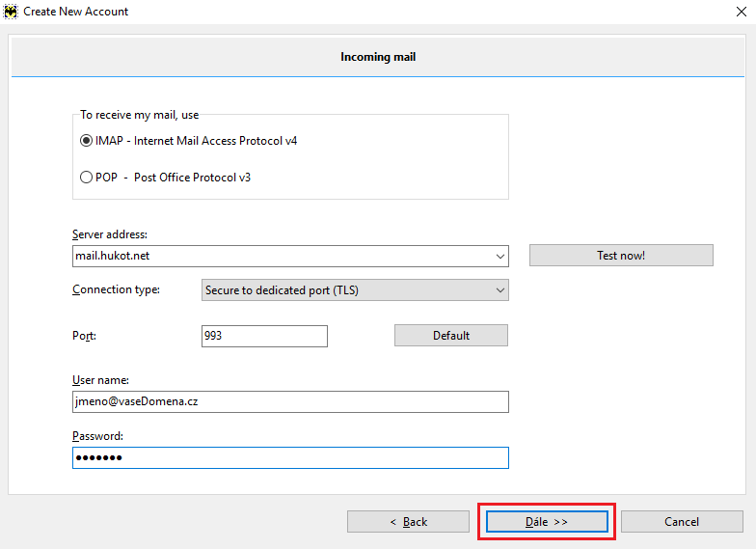Click into the Server address text field

tap(280, 257)
